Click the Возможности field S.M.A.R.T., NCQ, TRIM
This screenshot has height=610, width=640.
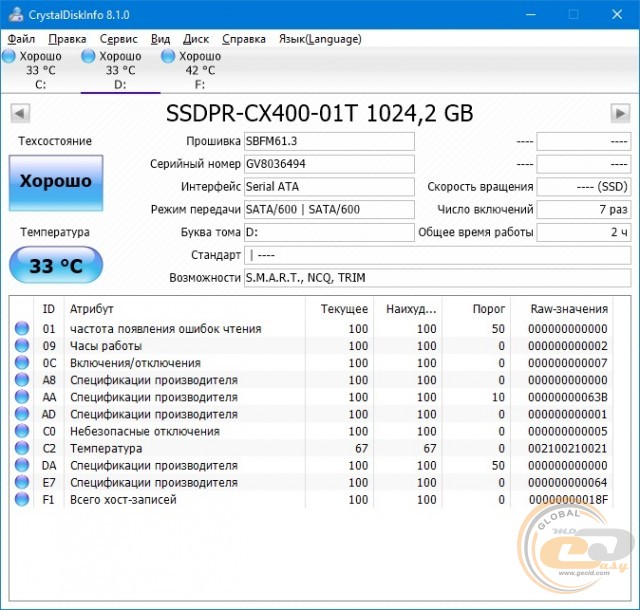coord(438,278)
